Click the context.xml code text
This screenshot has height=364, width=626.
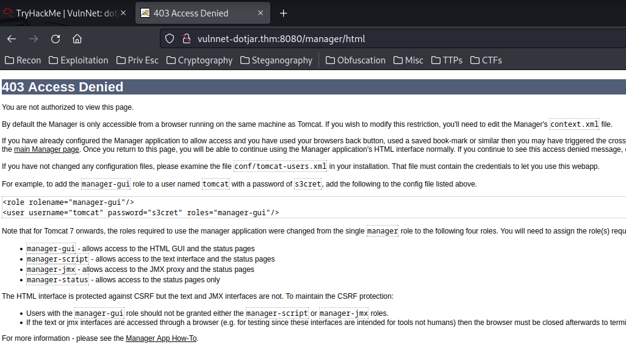click(x=575, y=124)
